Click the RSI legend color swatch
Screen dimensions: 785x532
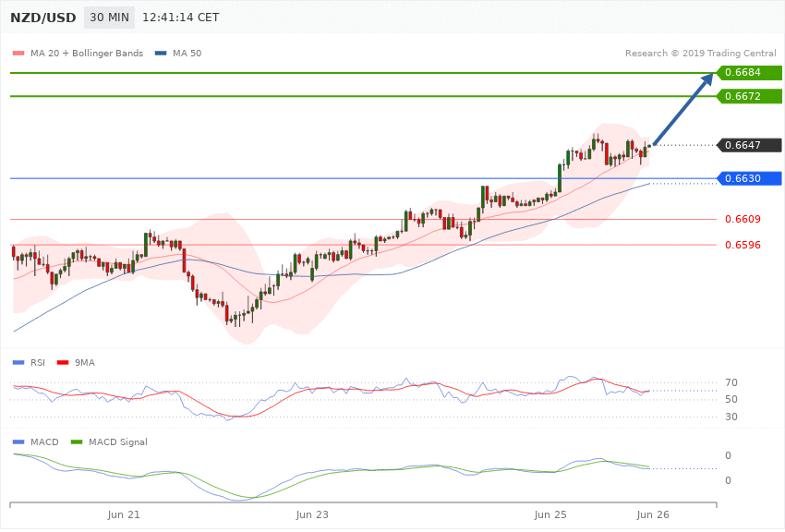18,363
